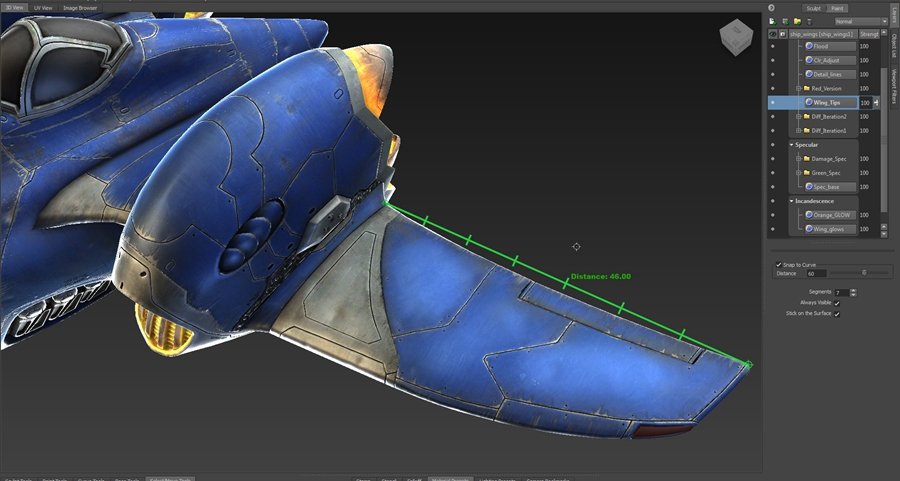Open the Image Browser tab
This screenshot has height=481, width=900.
click(80, 8)
